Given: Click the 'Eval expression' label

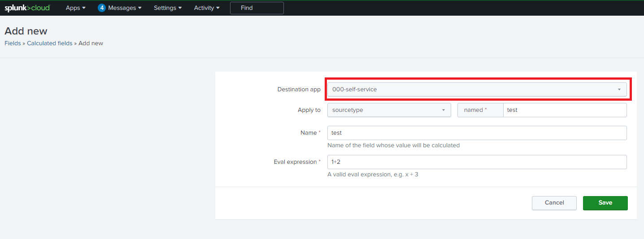Looking at the screenshot, I should pyautogui.click(x=297, y=162).
